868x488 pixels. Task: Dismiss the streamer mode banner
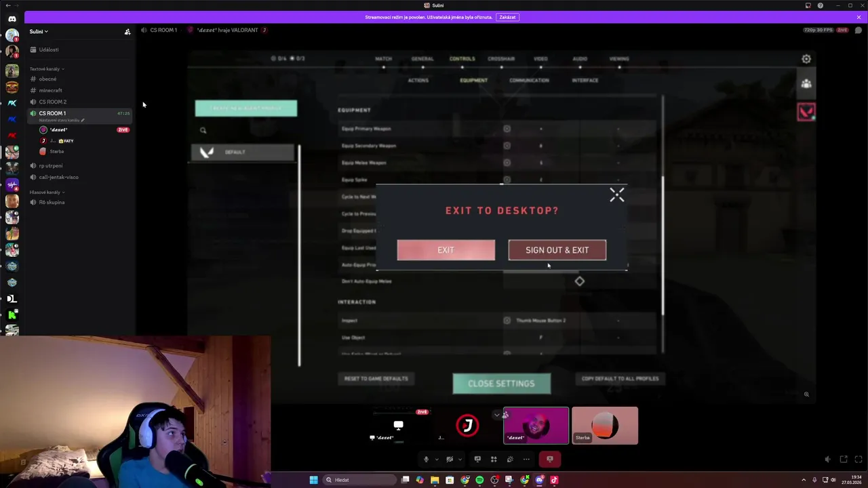point(859,17)
